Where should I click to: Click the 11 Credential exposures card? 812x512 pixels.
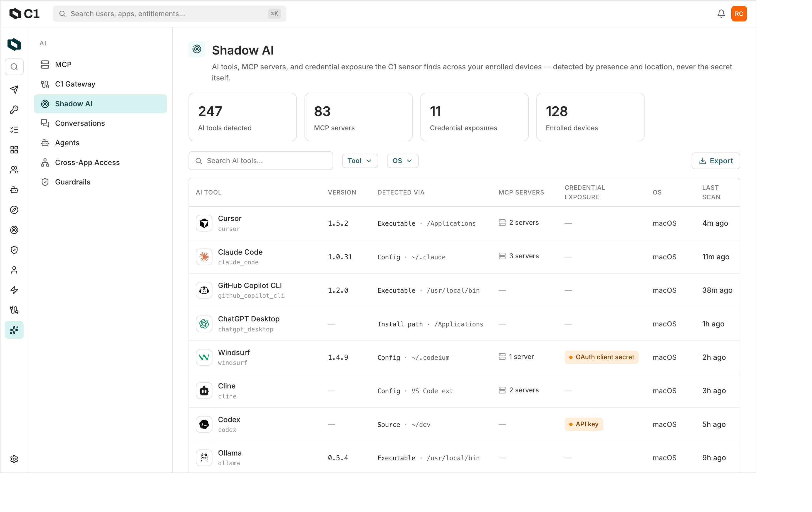click(x=474, y=117)
